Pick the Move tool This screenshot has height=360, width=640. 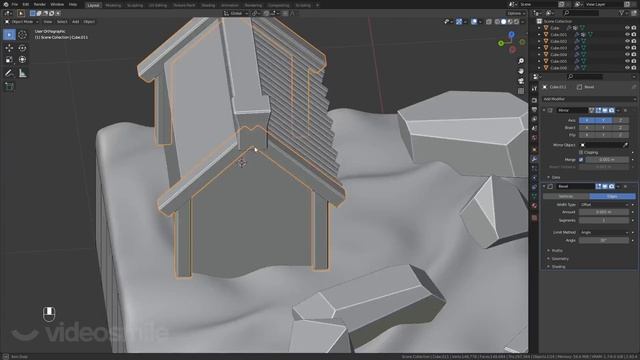point(9,48)
